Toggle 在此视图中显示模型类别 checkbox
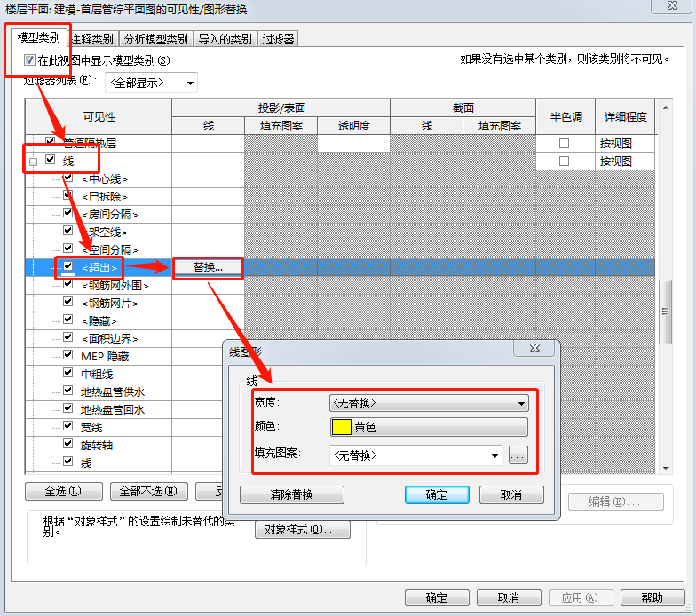The width and height of the screenshot is (696, 616). tap(29, 60)
